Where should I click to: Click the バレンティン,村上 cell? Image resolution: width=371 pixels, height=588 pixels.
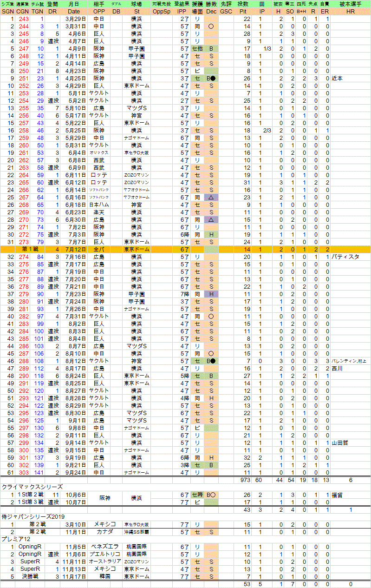pos(351,360)
